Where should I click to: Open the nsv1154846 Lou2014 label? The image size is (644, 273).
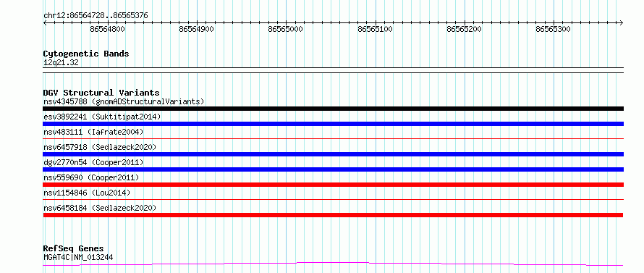pyautogui.click(x=87, y=193)
